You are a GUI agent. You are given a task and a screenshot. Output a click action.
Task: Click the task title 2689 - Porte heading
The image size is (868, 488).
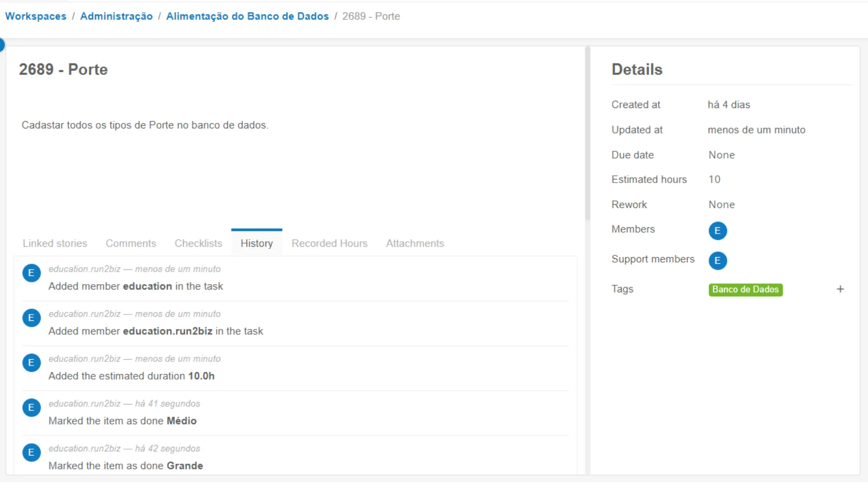[63, 70]
